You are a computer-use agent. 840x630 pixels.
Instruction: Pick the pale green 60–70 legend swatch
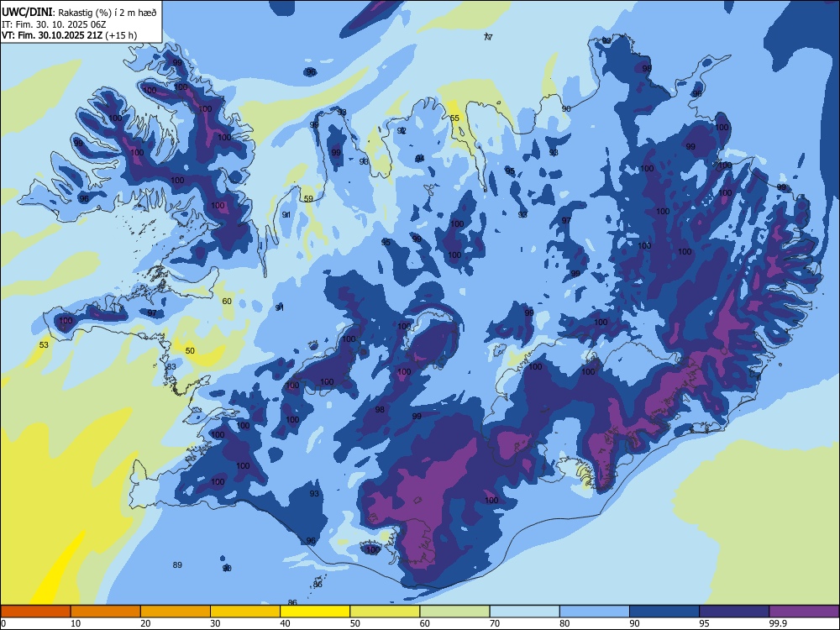pyautogui.click(x=454, y=612)
